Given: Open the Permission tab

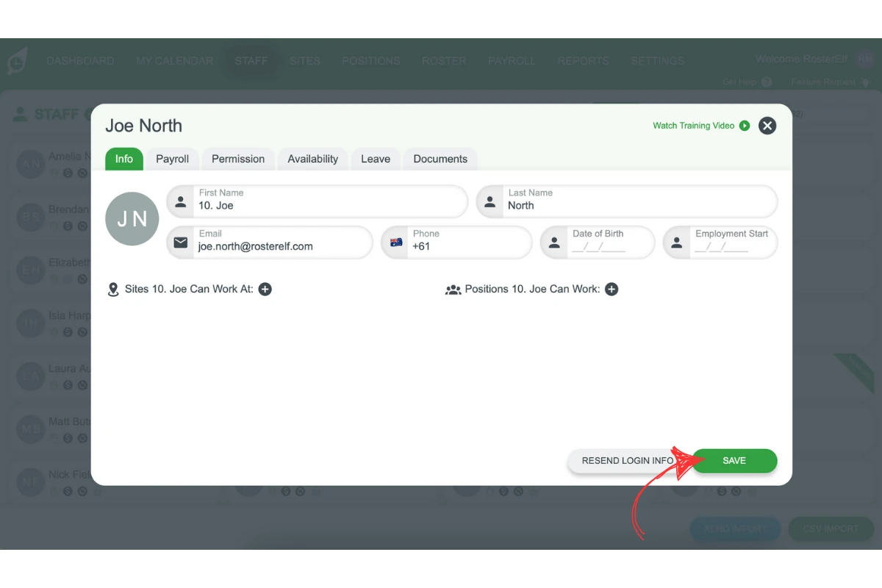Looking at the screenshot, I should [238, 159].
